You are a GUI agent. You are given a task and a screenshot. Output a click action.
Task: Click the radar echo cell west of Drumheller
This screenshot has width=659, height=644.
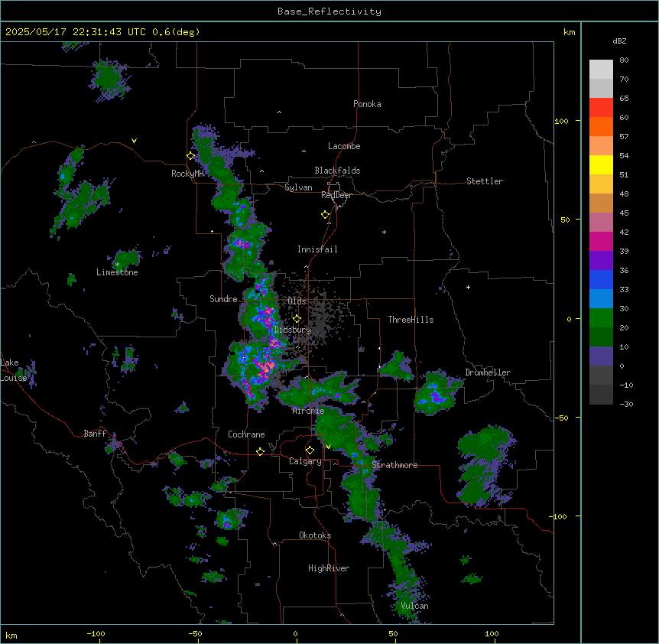pos(437,392)
